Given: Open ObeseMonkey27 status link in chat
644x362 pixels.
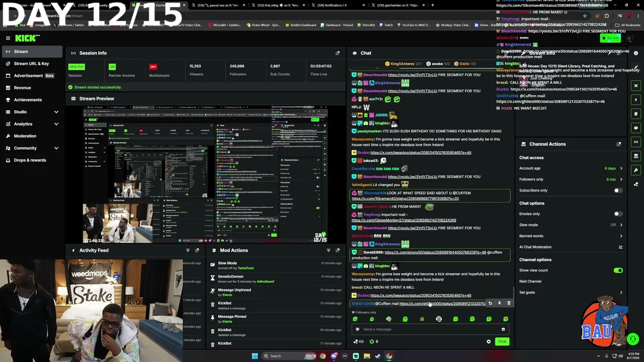Looking at the screenshot, I should click(x=404, y=220).
